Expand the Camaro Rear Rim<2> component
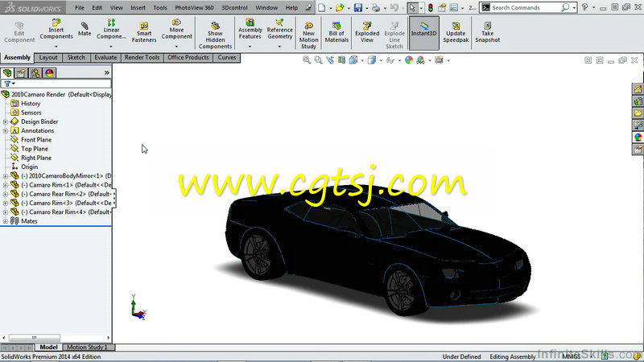 6,194
